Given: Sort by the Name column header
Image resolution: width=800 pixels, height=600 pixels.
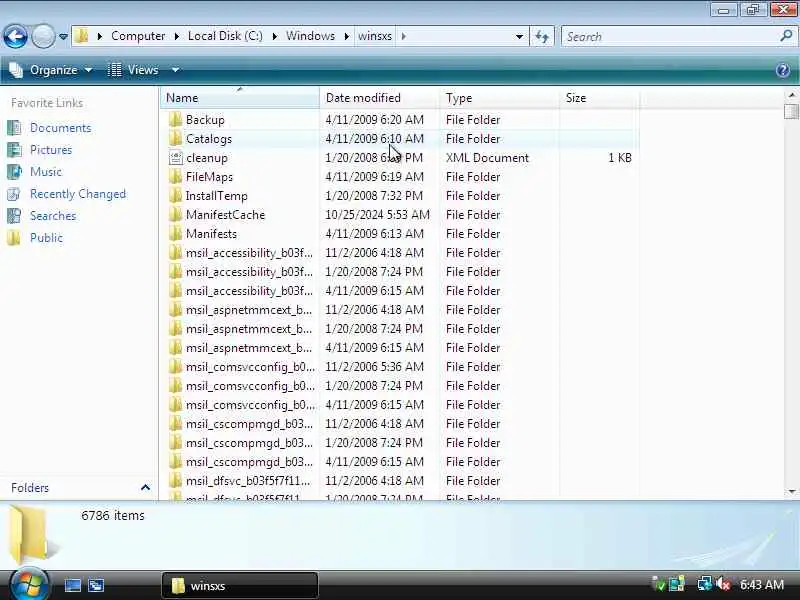Looking at the screenshot, I should coord(240,98).
